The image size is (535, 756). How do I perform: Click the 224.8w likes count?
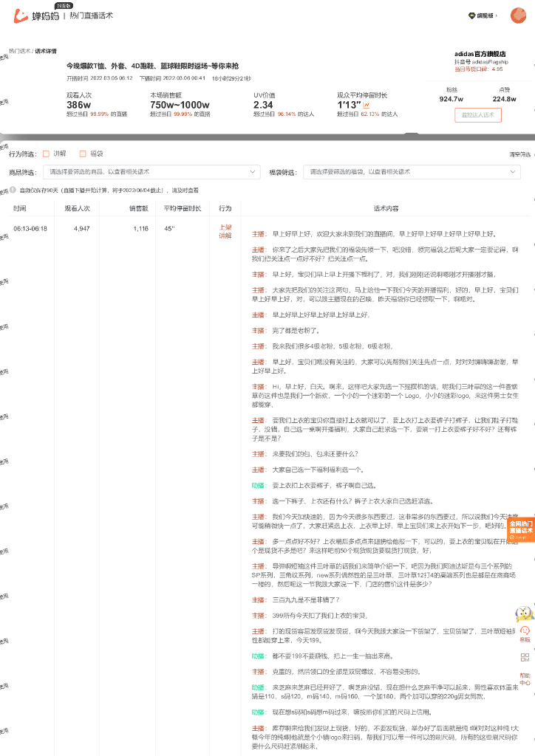504,99
